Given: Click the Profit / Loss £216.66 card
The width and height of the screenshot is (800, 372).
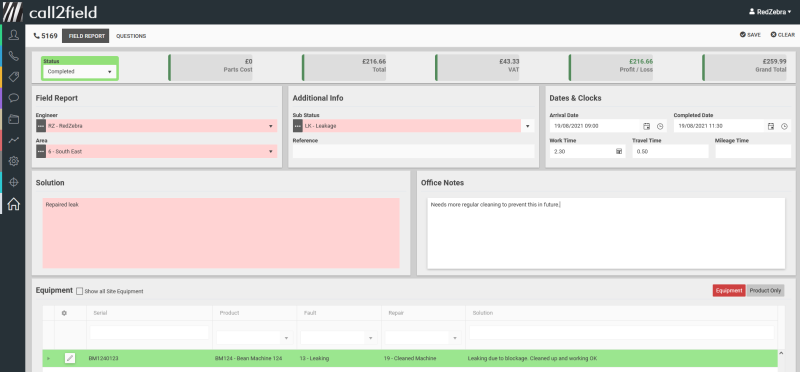Looking at the screenshot, I should (x=612, y=67).
